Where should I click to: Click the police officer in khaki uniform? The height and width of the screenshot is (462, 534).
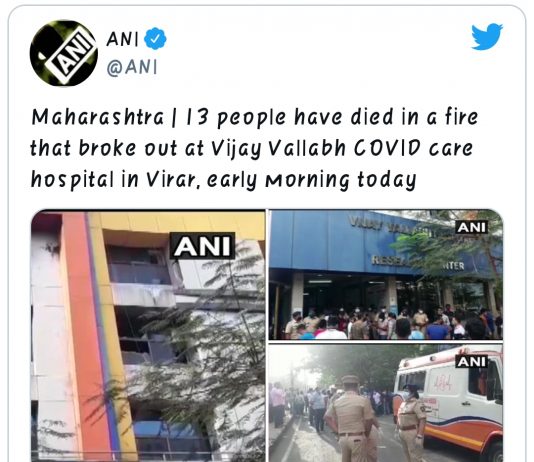(352, 419)
